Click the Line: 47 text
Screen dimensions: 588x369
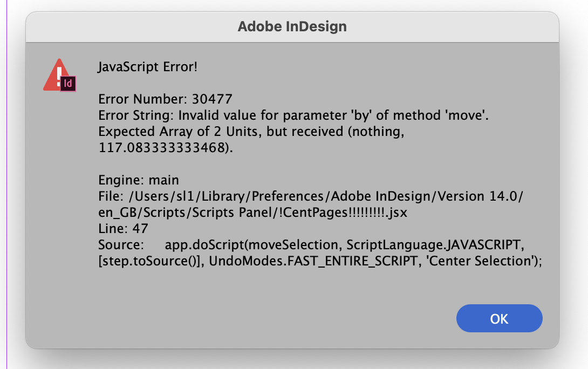[123, 228]
